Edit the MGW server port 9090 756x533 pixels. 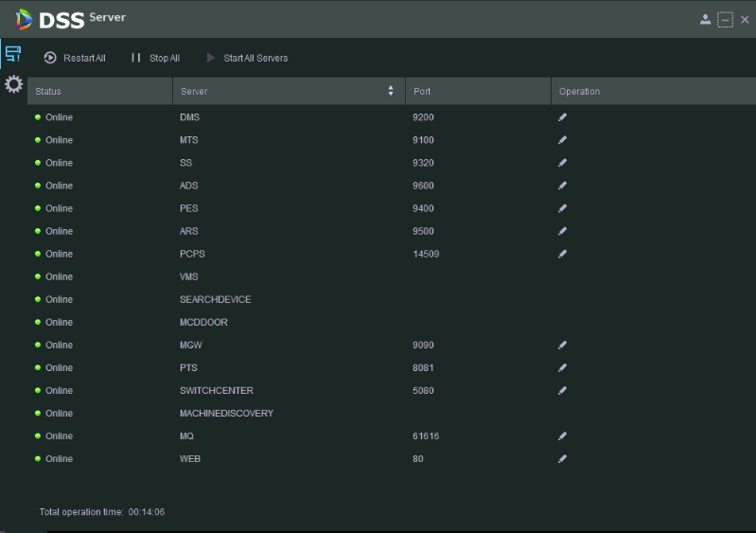point(562,346)
